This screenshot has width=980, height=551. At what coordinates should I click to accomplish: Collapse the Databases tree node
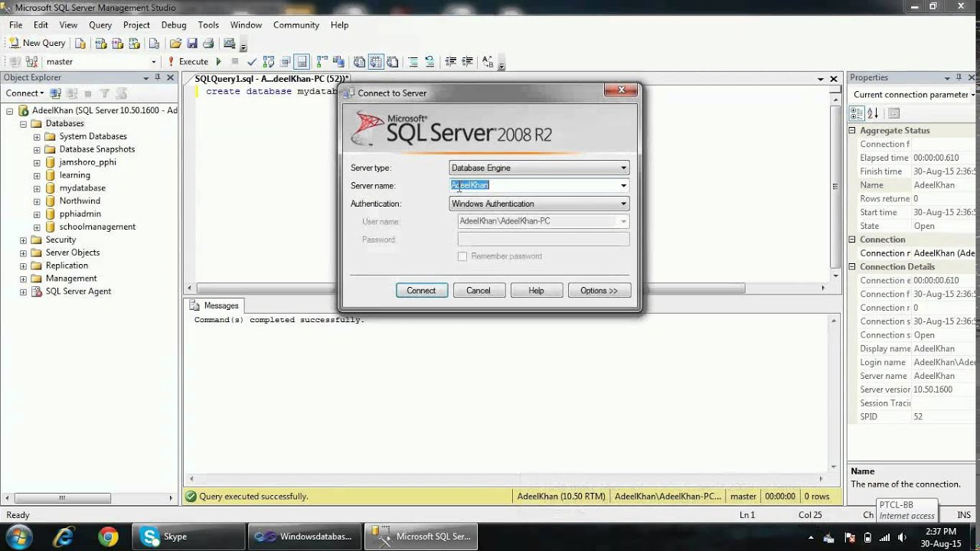[x=23, y=123]
